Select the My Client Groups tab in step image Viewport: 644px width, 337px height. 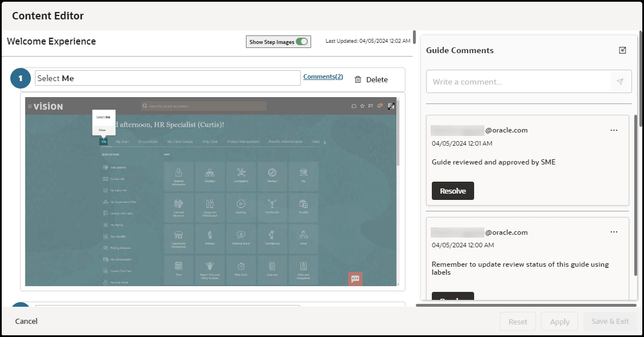tap(180, 142)
